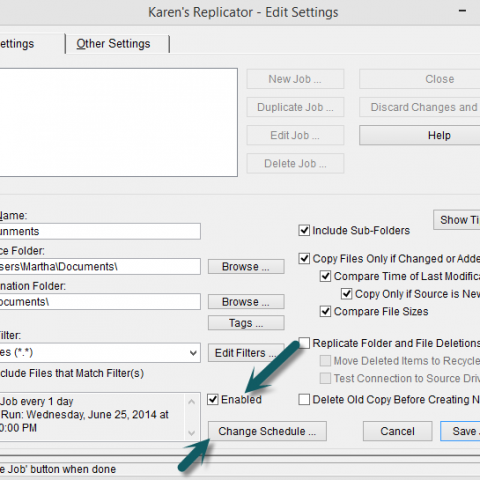Cancel the job edits
Viewport: 480px width, 480px height.
[397, 431]
